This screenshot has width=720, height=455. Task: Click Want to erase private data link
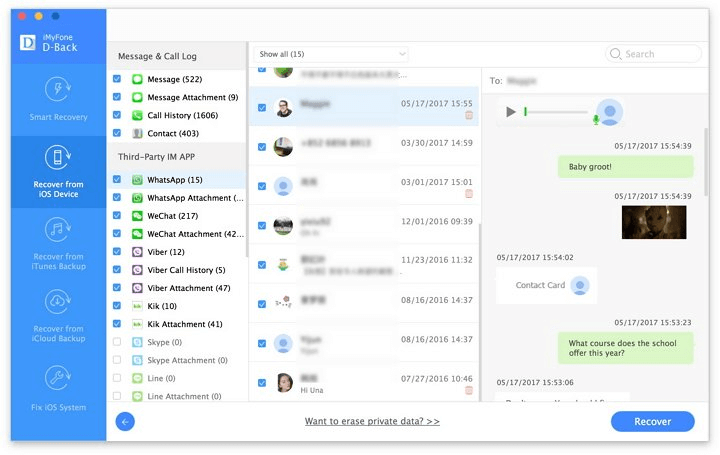pyautogui.click(x=372, y=422)
